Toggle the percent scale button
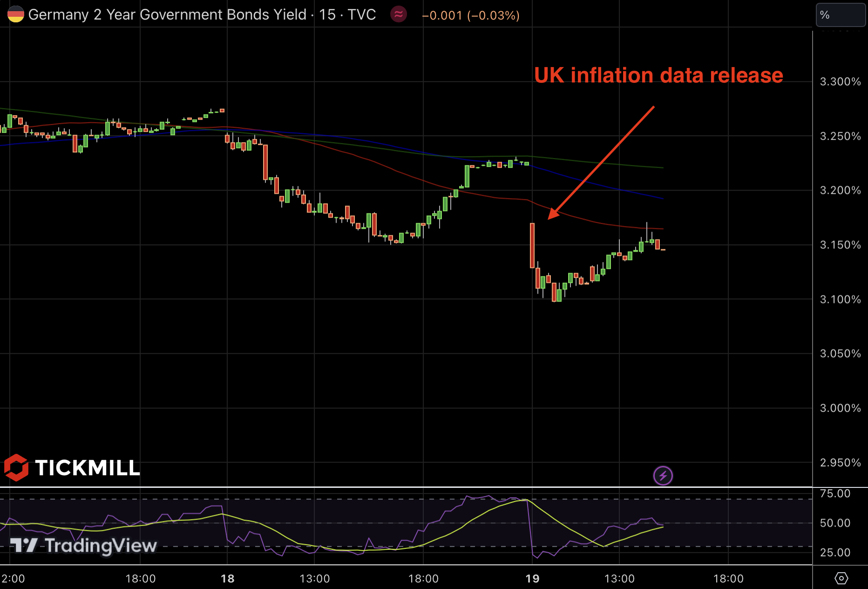This screenshot has height=589, width=868. 840,15
